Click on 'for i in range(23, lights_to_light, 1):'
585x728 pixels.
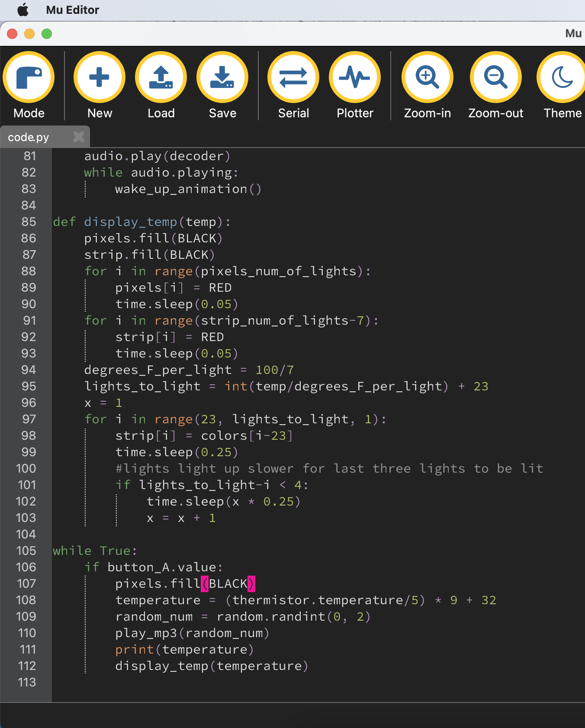click(235, 419)
